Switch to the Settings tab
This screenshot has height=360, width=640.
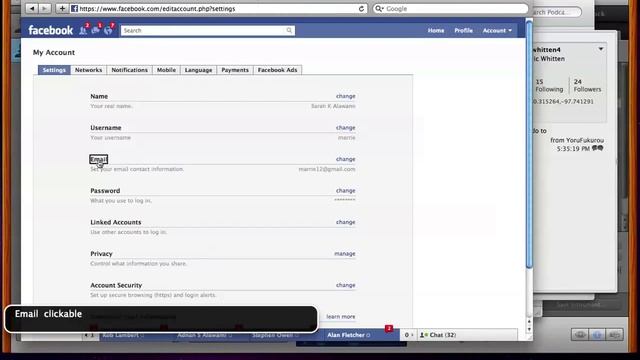click(54, 70)
